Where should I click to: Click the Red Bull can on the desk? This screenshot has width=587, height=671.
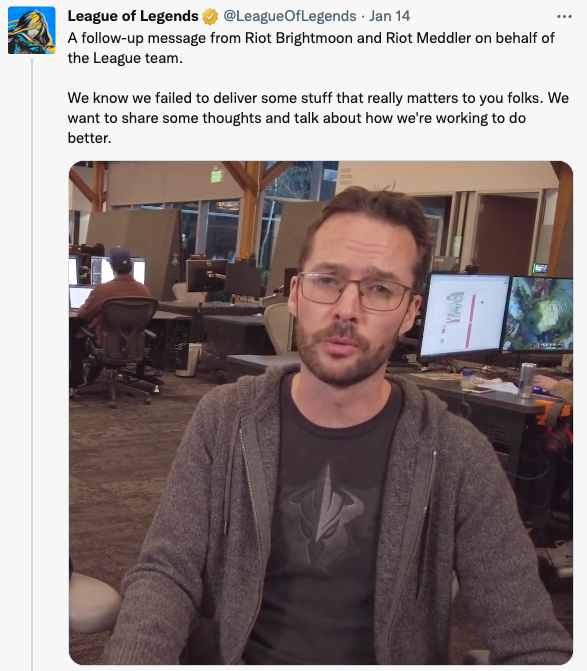(527, 380)
